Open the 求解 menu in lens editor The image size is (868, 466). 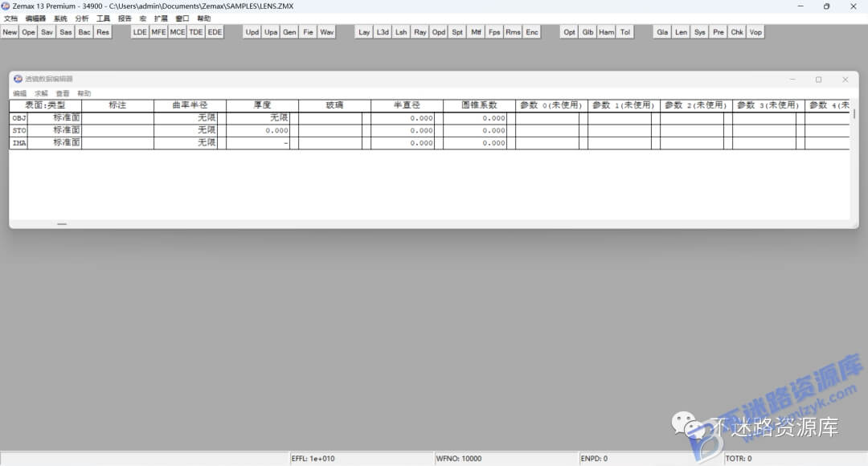(x=42, y=93)
